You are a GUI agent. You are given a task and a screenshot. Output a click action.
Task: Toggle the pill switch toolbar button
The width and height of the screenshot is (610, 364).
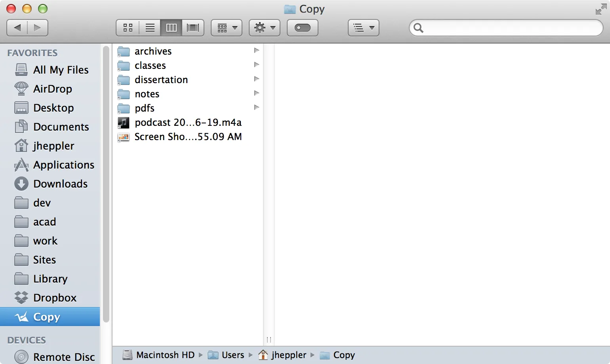tap(303, 28)
